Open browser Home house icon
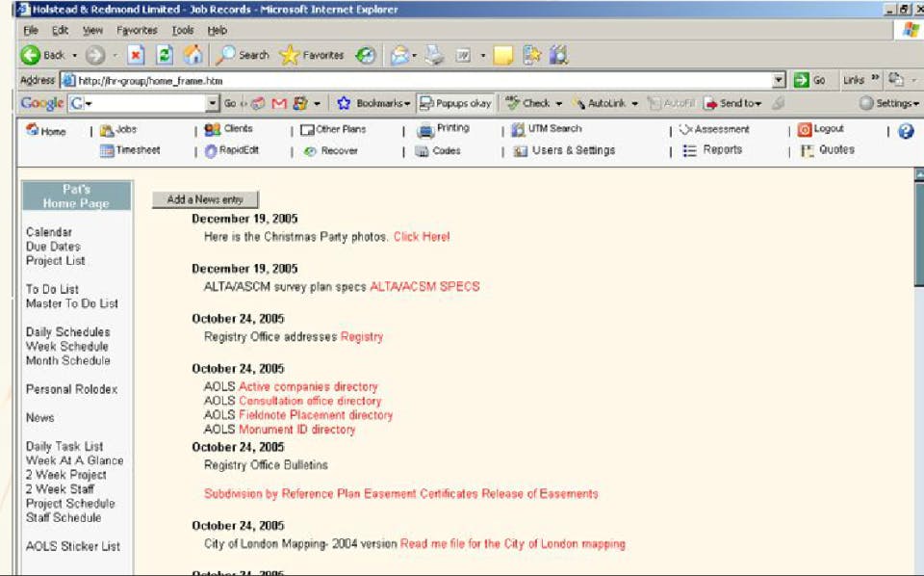The width and height of the screenshot is (924, 576). pyautogui.click(x=192, y=56)
